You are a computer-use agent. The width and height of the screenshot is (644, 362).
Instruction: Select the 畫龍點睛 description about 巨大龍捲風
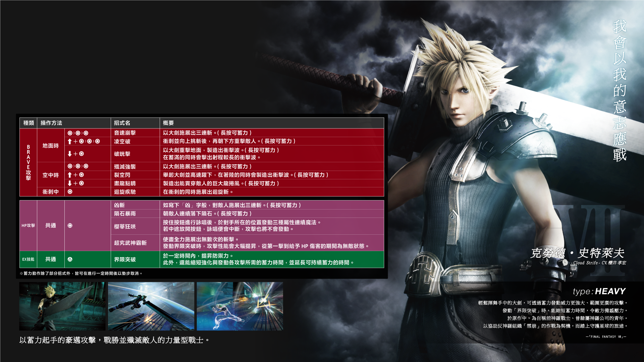(221, 183)
